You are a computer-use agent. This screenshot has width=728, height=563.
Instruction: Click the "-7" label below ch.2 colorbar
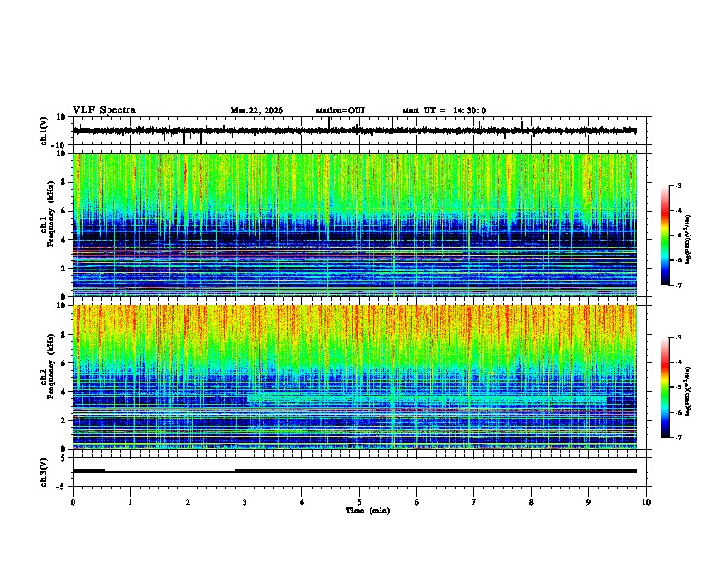(678, 437)
